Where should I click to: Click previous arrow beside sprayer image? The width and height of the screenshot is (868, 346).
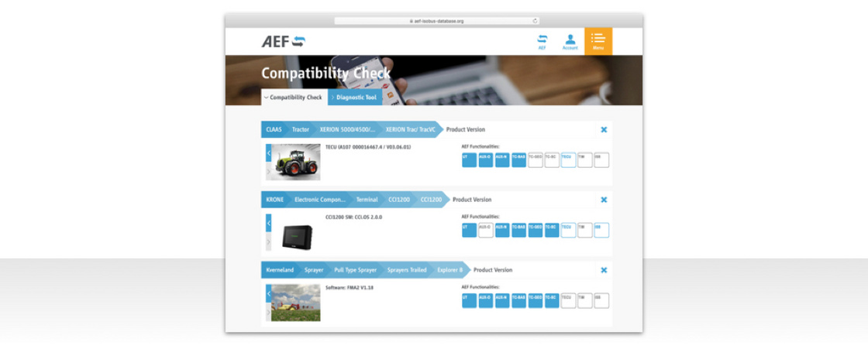(268, 293)
